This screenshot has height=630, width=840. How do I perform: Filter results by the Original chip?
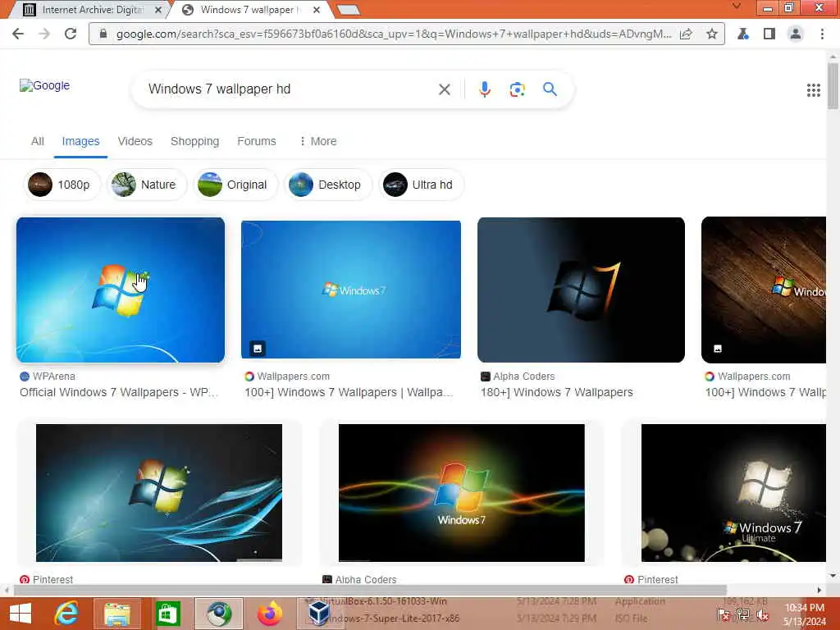click(x=235, y=185)
